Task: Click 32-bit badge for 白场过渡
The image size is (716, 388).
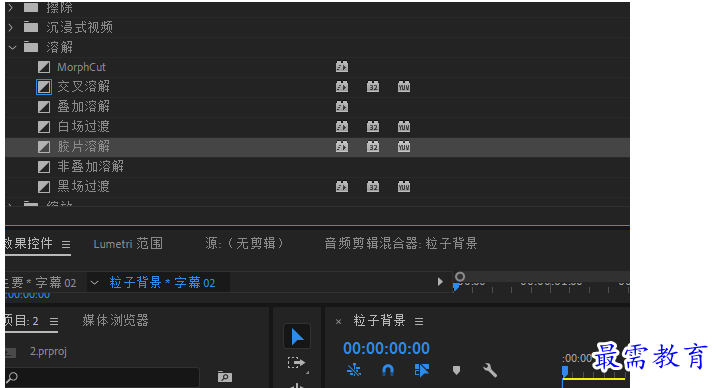Action: coord(373,126)
